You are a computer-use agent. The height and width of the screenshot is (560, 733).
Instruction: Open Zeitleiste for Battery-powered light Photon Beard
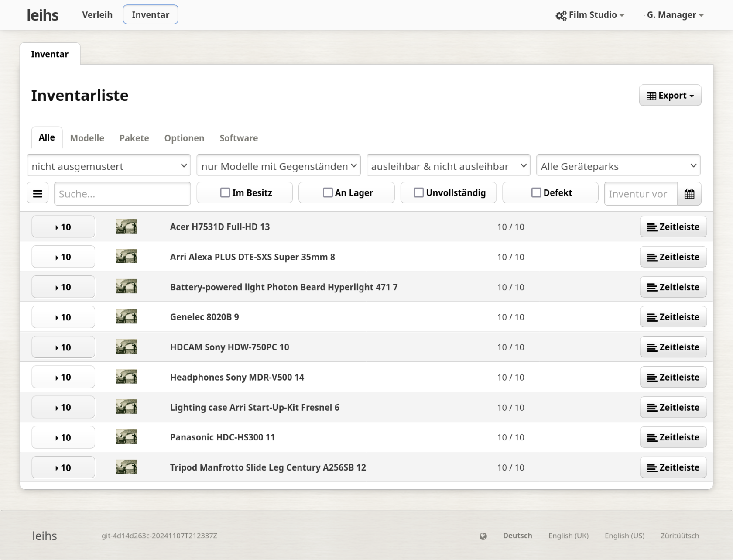click(x=673, y=287)
